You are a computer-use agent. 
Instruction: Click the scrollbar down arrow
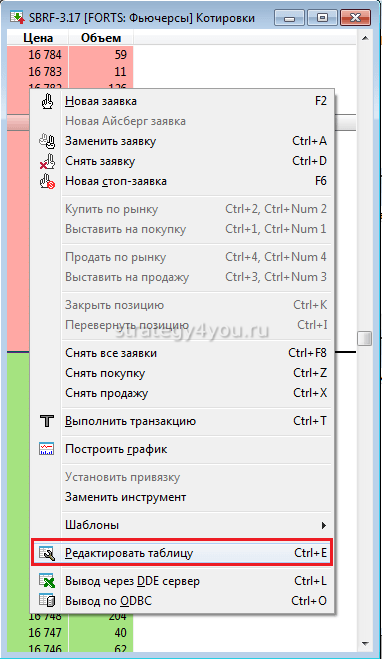tap(364, 643)
